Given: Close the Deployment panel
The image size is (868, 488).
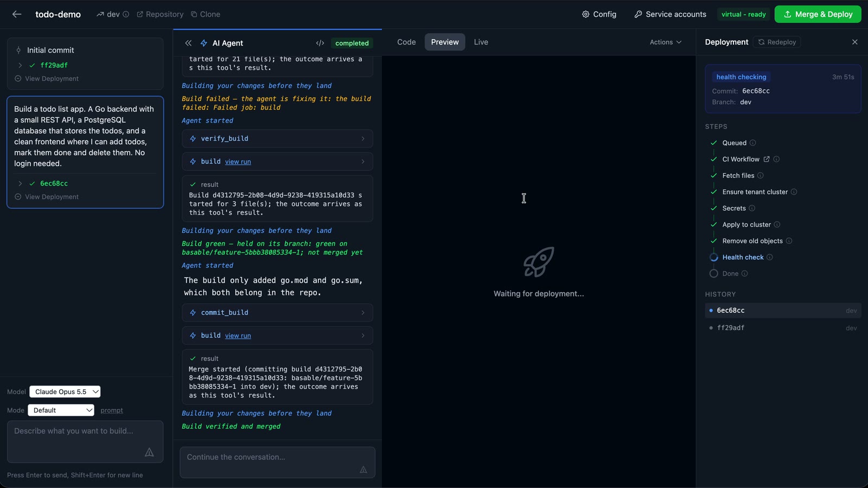Looking at the screenshot, I should point(854,42).
